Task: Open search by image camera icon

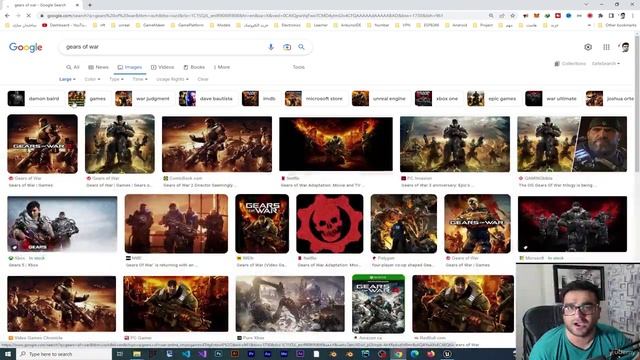Action: (287, 47)
